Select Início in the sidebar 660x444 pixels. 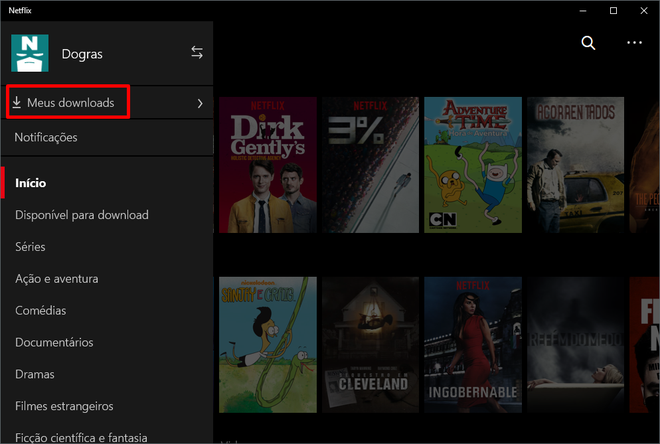[x=31, y=183]
